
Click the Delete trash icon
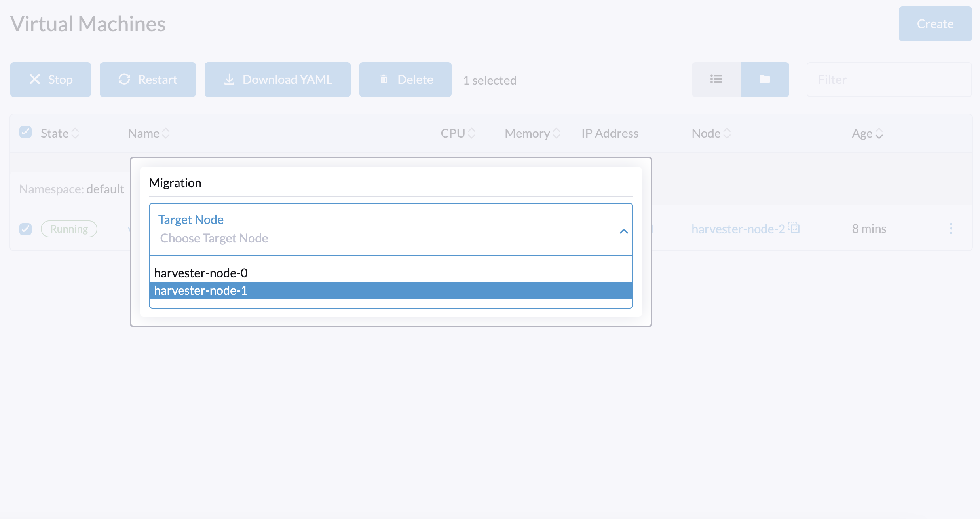coord(383,79)
